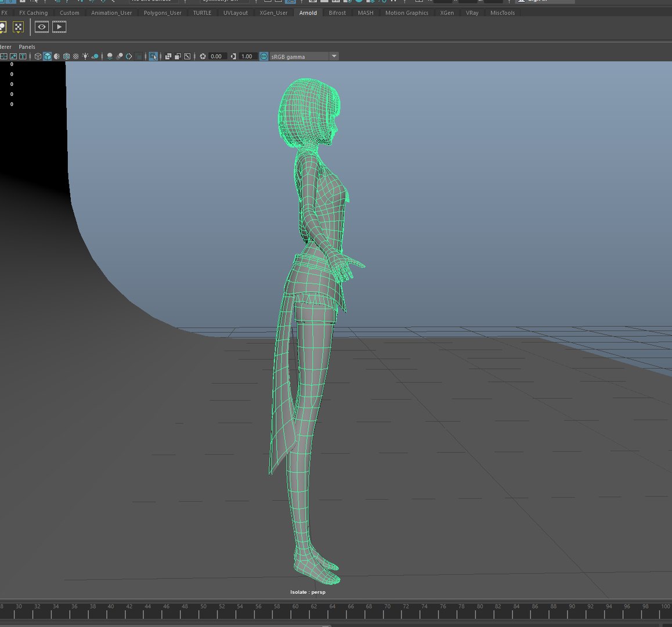Open the XGen_User shelf tab
672x627 pixels.
click(x=273, y=13)
